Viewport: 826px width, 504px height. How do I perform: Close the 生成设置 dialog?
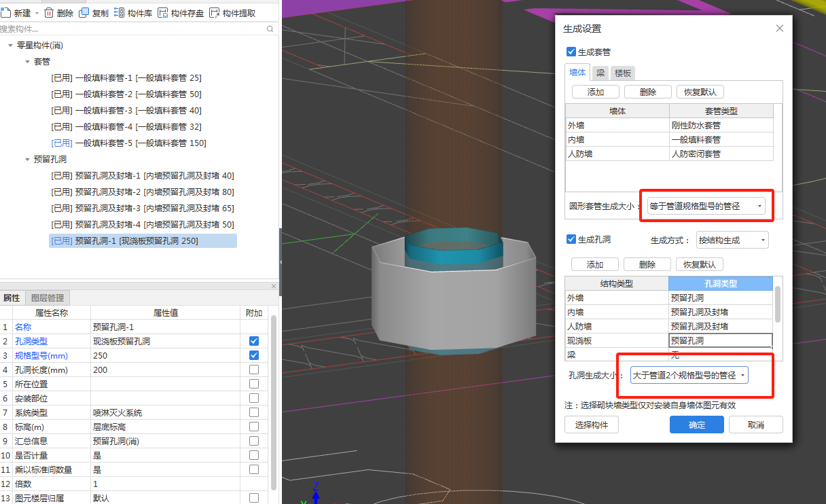point(780,28)
